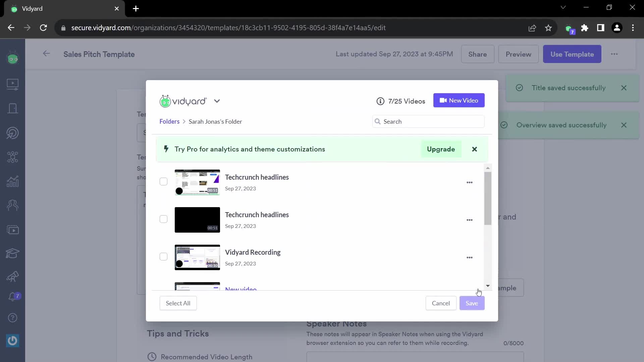Open the first Techcrunch headlines thumbnail
Viewport: 644px width, 362px height.
click(x=197, y=182)
